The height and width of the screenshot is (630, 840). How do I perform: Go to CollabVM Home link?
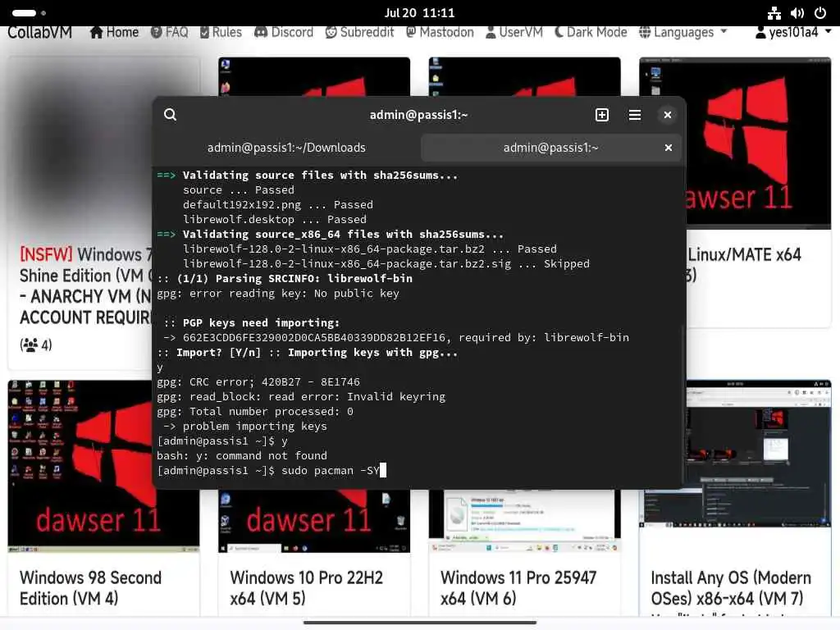pyautogui.click(x=114, y=32)
